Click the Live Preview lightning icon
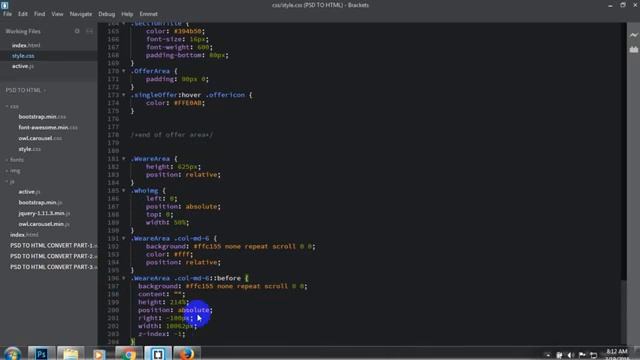 click(633, 35)
